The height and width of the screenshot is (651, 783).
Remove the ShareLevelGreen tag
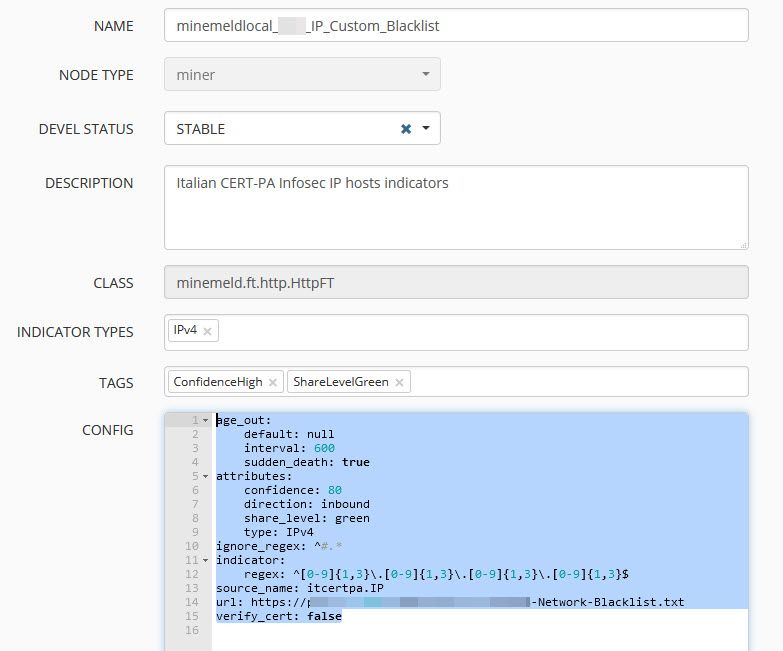click(x=399, y=382)
